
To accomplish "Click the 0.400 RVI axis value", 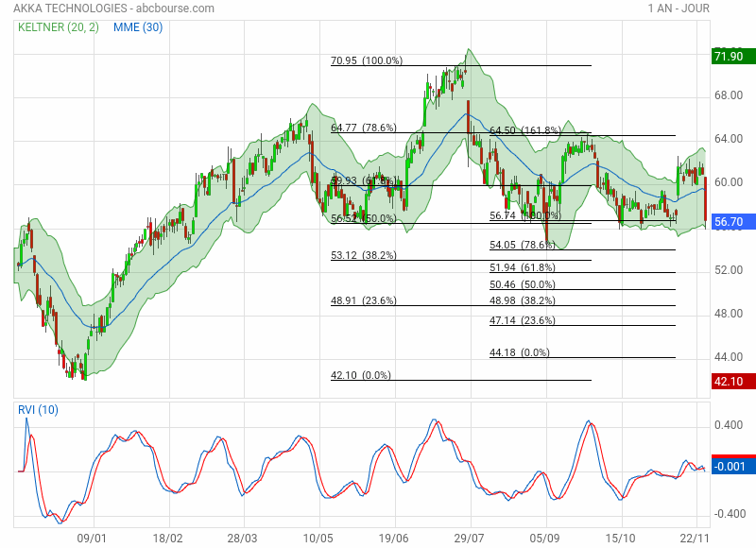I will click(x=729, y=425).
